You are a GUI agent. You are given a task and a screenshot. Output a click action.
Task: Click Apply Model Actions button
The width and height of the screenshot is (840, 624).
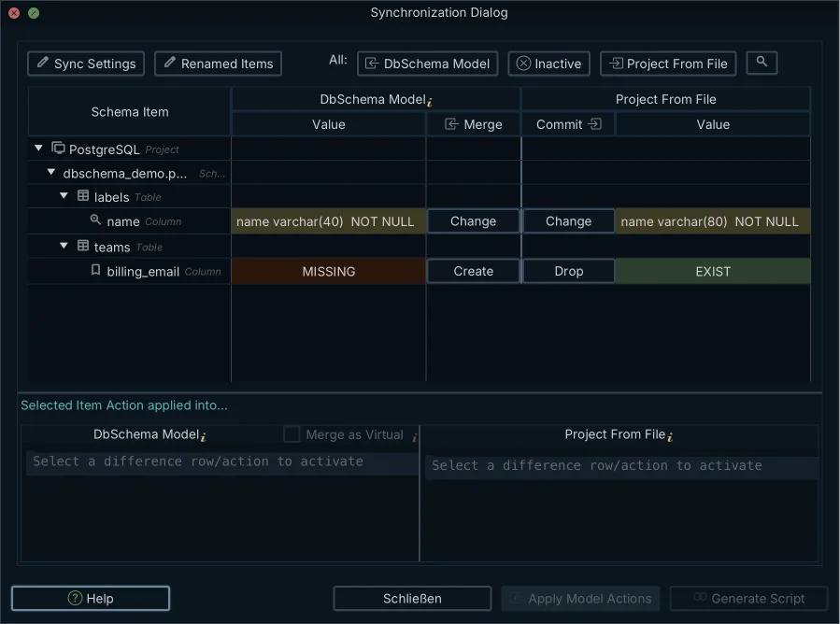tap(580, 598)
